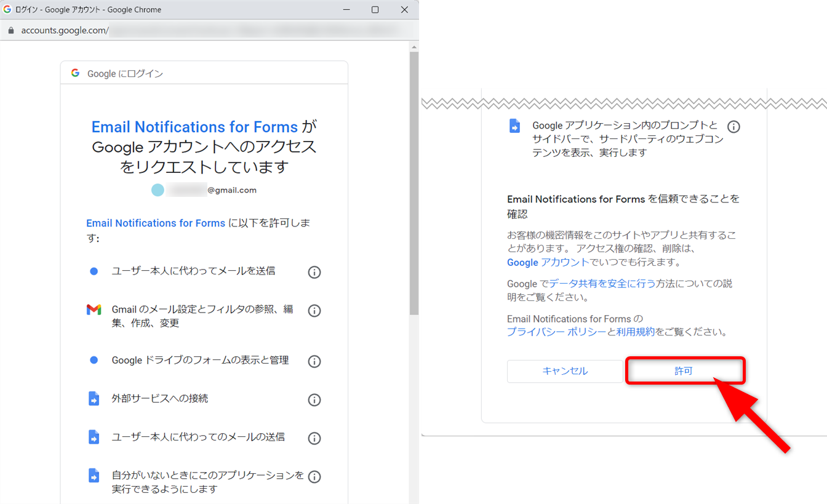Image resolution: width=827 pixels, height=504 pixels.
Task: Click 'Email Notifications for Forms' link above permissions
Action: click(x=156, y=223)
